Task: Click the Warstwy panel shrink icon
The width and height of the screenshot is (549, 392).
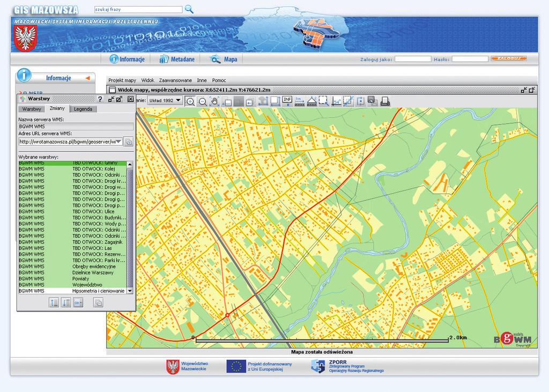Action: pyautogui.click(x=112, y=99)
